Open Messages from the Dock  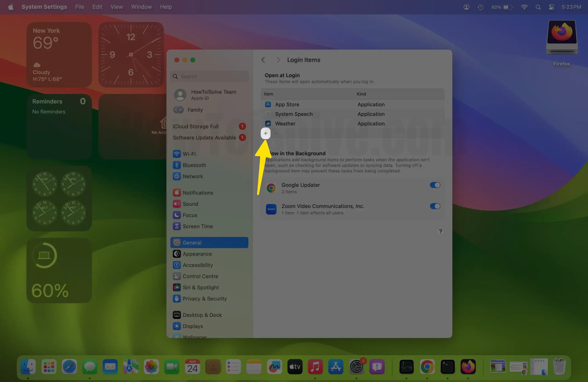point(90,366)
